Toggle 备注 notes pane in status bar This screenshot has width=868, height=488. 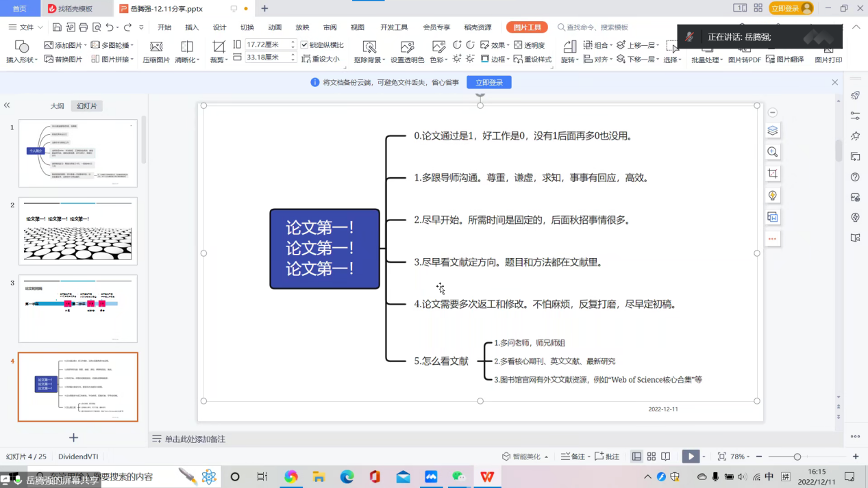tap(573, 457)
